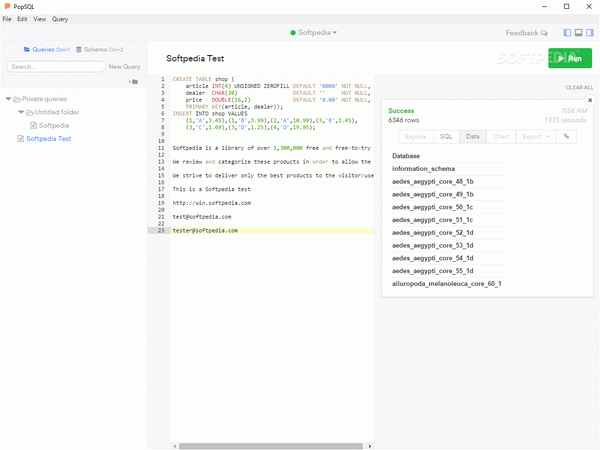Click New Query link
The image size is (600, 450).
pyautogui.click(x=124, y=67)
